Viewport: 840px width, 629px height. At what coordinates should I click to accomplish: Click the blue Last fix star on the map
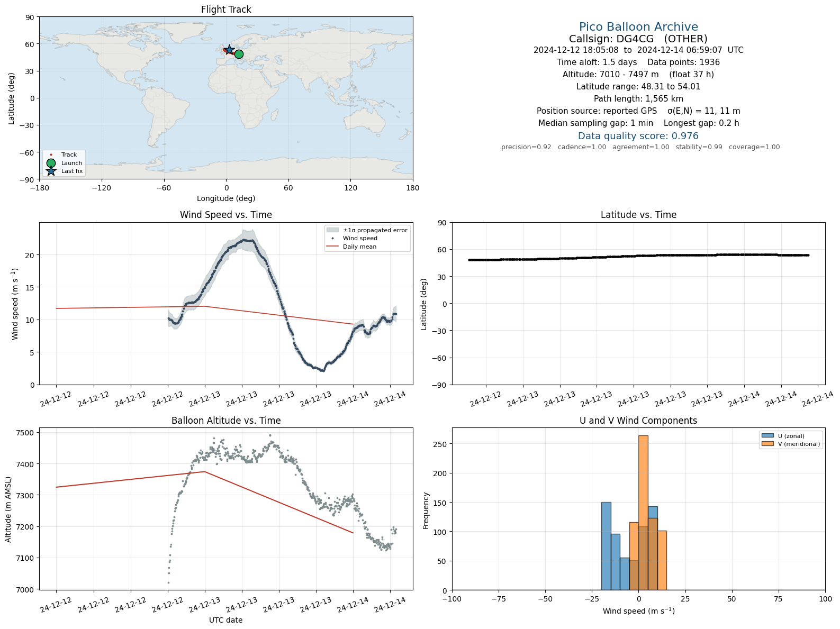pyautogui.click(x=229, y=50)
